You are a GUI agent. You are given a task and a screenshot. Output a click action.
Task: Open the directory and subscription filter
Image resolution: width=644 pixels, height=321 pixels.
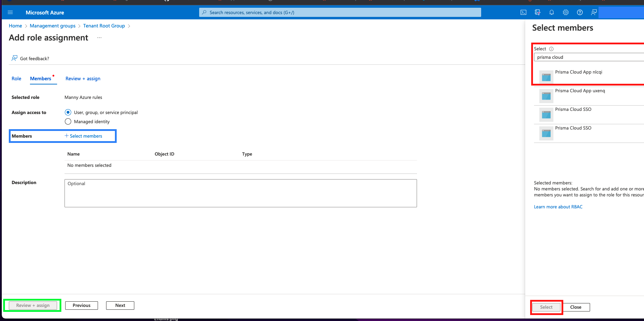click(x=538, y=12)
